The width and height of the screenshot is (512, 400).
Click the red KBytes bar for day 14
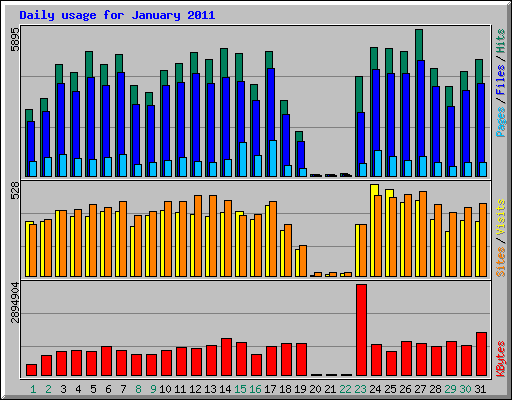[x=226, y=357]
